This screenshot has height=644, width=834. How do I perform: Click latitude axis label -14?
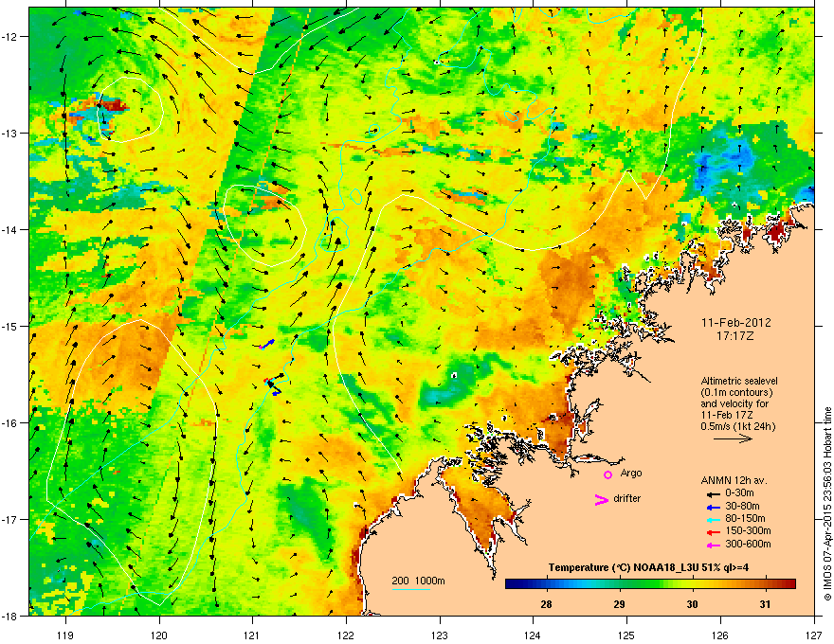click(10, 229)
